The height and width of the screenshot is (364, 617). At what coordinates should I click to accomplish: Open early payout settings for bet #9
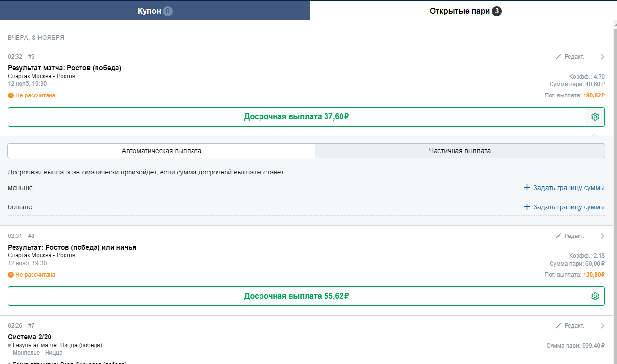click(x=595, y=117)
